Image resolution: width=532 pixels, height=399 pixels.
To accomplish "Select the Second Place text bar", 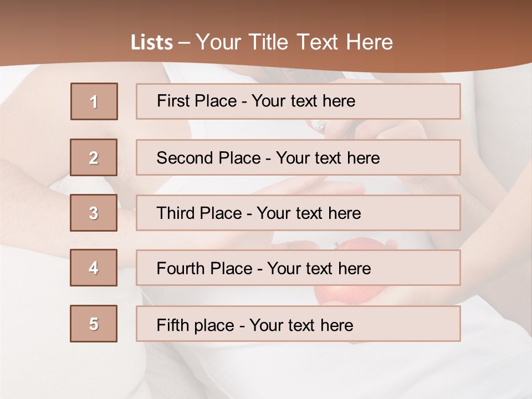I will pyautogui.click(x=298, y=157).
